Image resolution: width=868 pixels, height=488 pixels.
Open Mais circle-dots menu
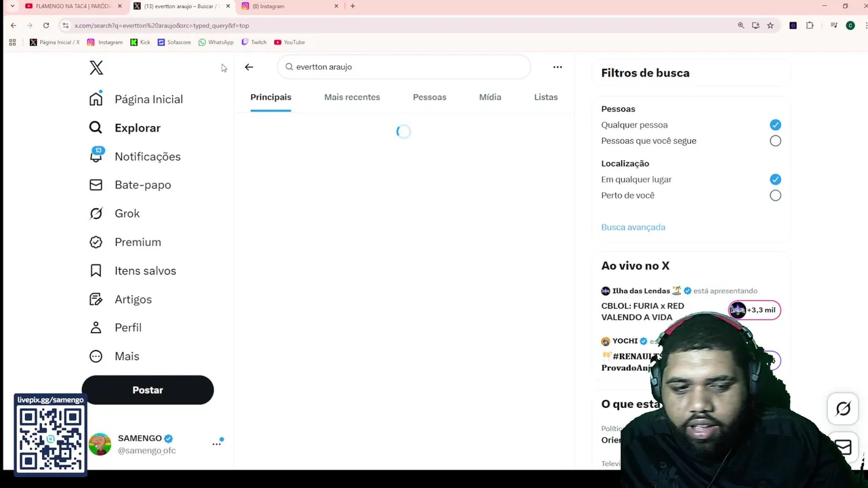pos(96,356)
